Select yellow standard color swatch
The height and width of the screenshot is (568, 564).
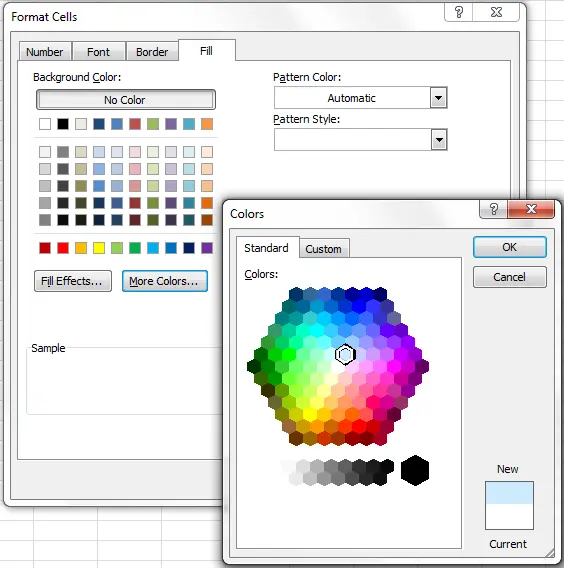pos(99,248)
